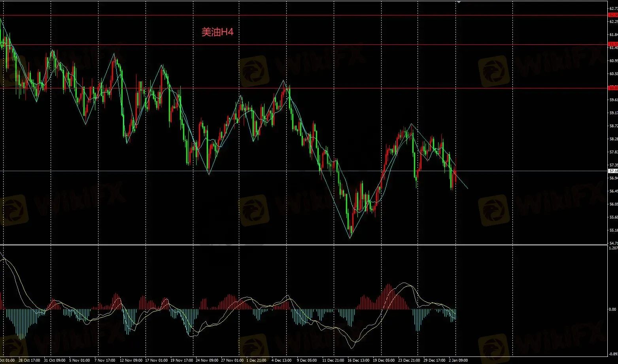Click the 56.49 price scale label

pos(613,191)
